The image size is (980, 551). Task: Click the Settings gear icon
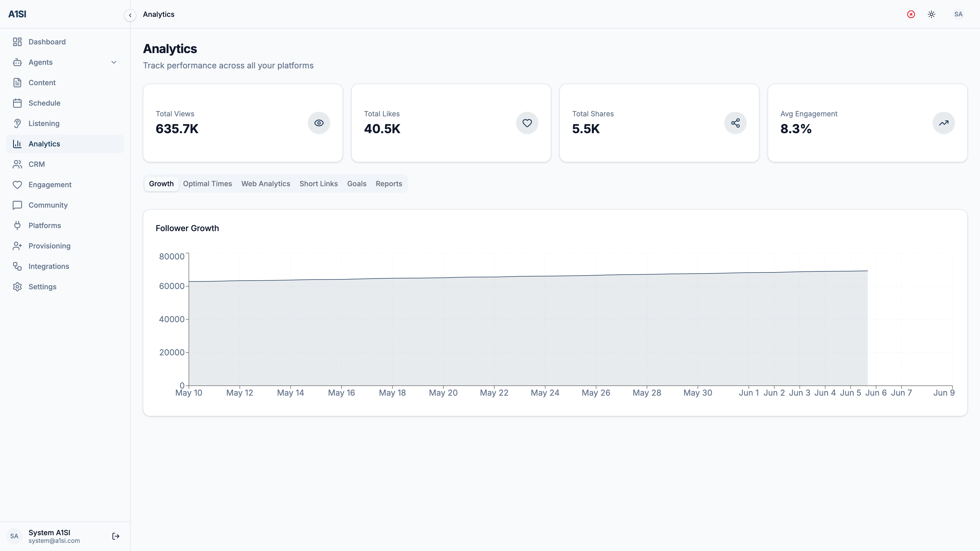tap(17, 287)
